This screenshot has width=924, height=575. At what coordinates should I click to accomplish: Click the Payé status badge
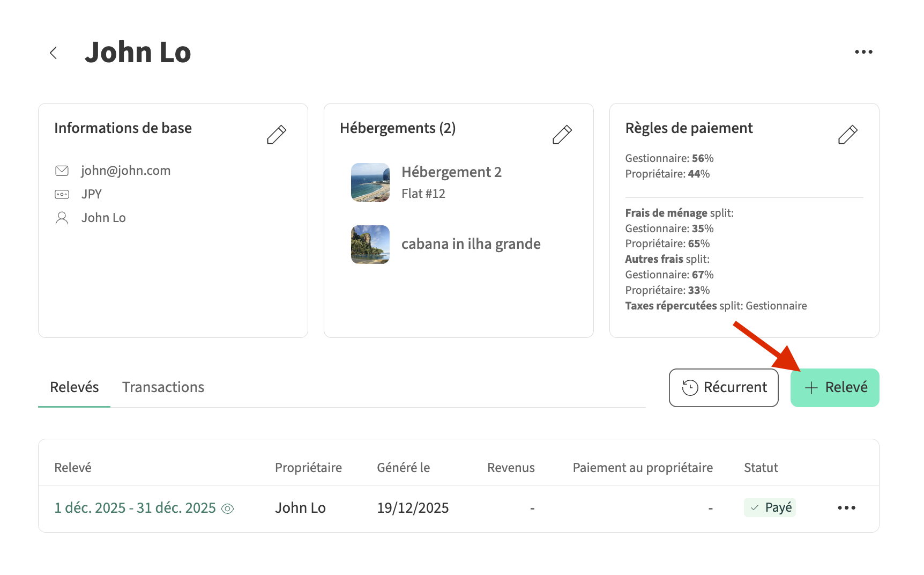(770, 507)
